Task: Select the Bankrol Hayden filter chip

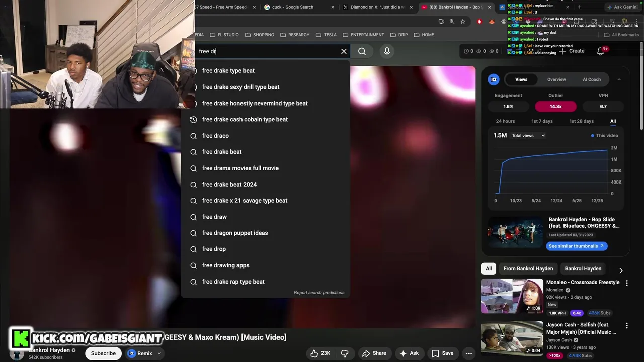Action: click(583, 269)
